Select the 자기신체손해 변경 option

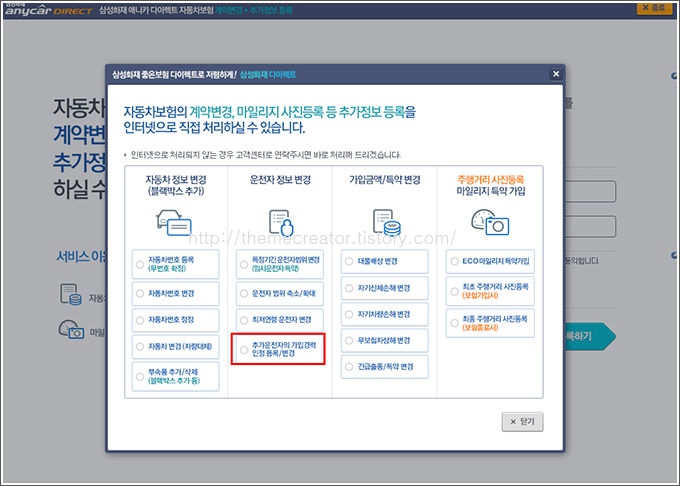(x=385, y=288)
